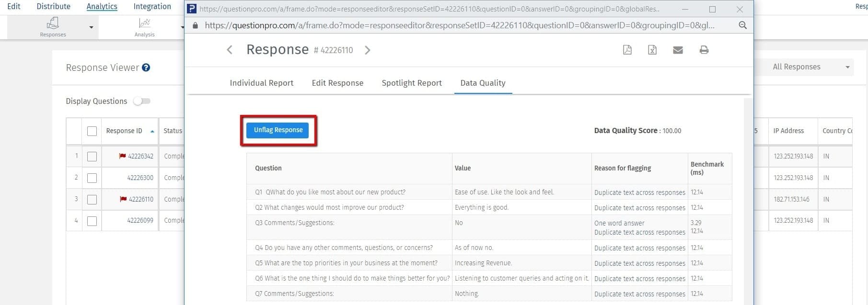Click the Analysis chart icon in toolbar
Viewport: 868px width, 305px height.
[145, 23]
